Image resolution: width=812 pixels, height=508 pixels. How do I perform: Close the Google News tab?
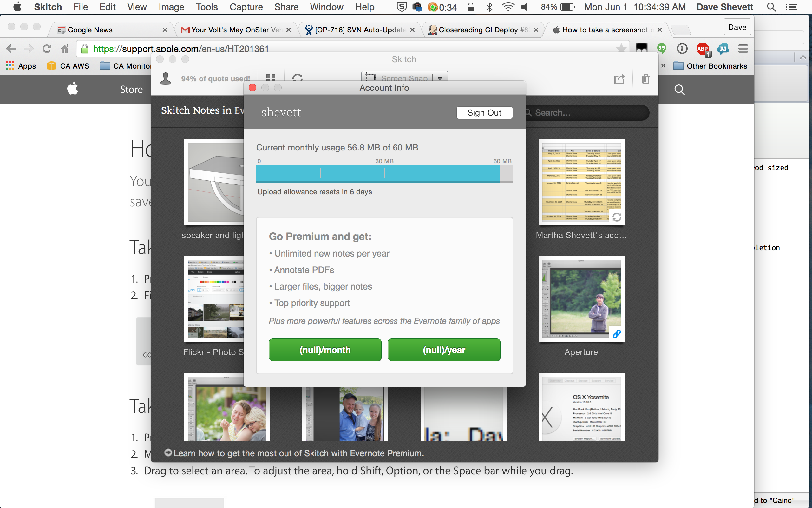[165, 30]
